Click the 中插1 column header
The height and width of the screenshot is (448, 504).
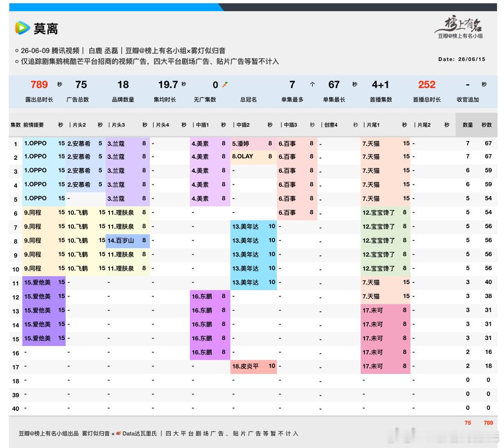(202, 125)
